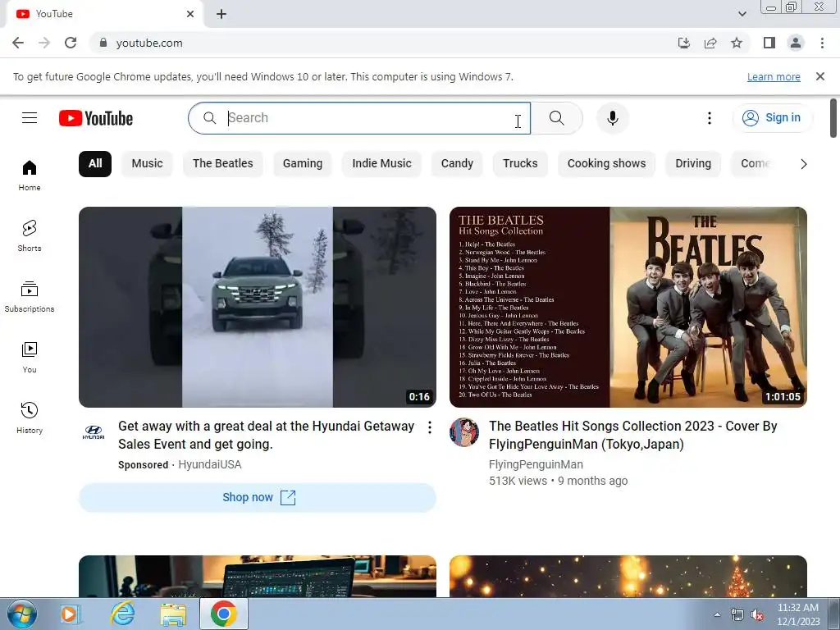The image size is (840, 630).
Task: Open Subscriptions in sidebar
Action: [x=30, y=296]
